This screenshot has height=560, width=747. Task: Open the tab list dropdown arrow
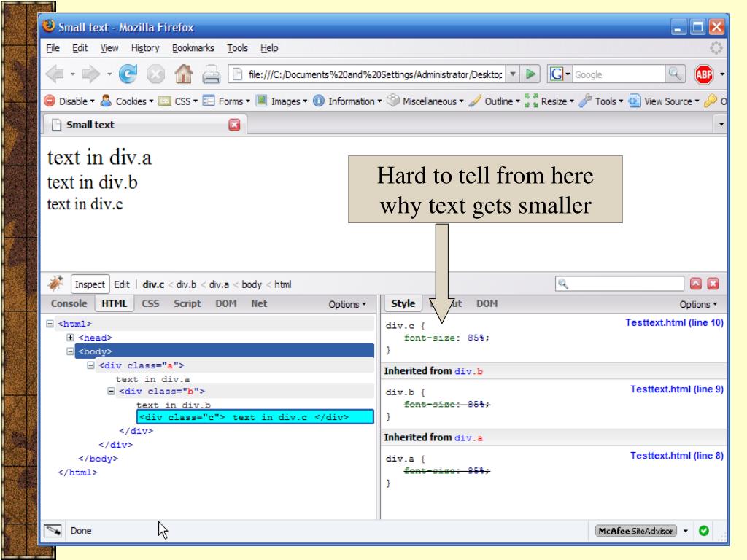(721, 124)
